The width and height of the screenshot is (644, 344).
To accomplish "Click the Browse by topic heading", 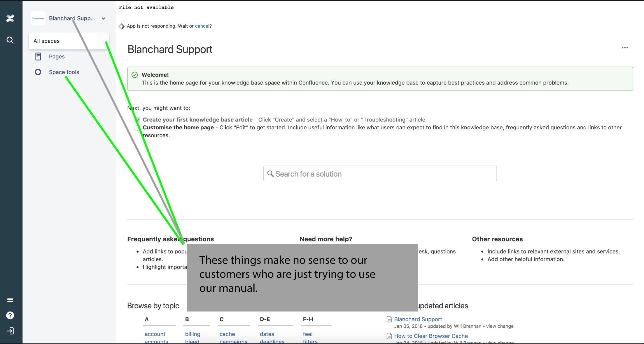I will (153, 306).
